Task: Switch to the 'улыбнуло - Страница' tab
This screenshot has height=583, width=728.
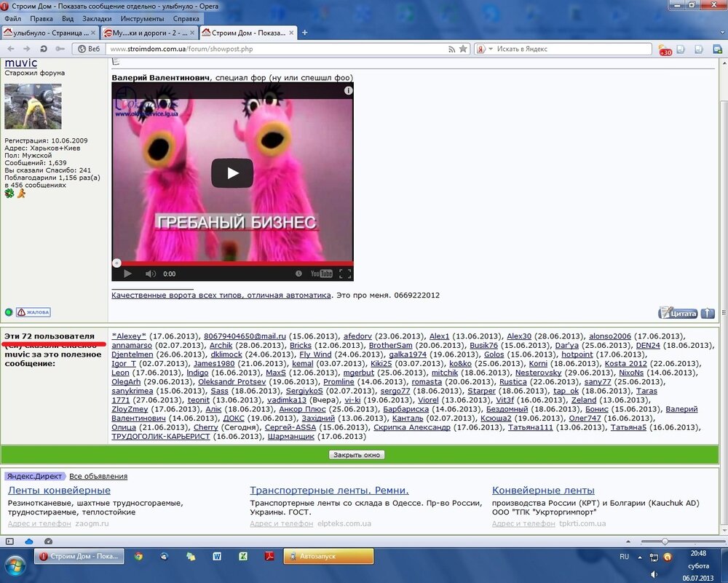Action: pos(49,33)
